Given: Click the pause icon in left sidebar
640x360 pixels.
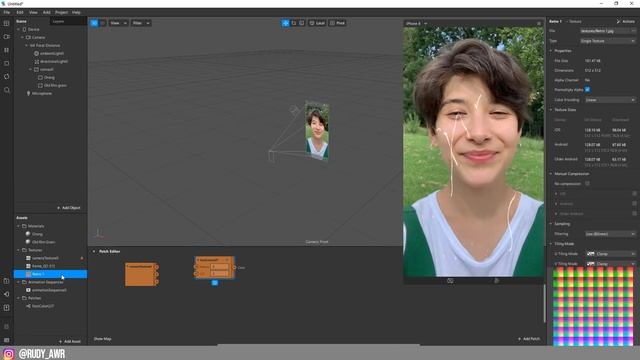Looking at the screenshot, I should (7, 50).
